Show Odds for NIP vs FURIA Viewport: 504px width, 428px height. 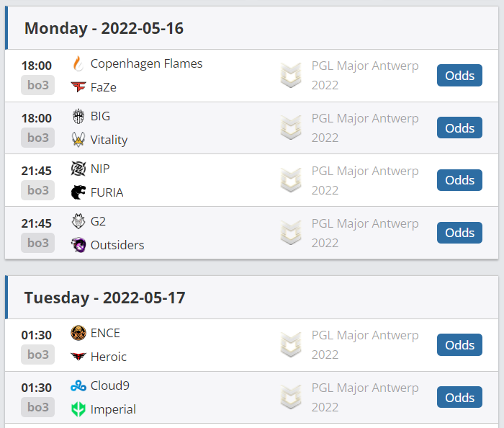pos(459,180)
